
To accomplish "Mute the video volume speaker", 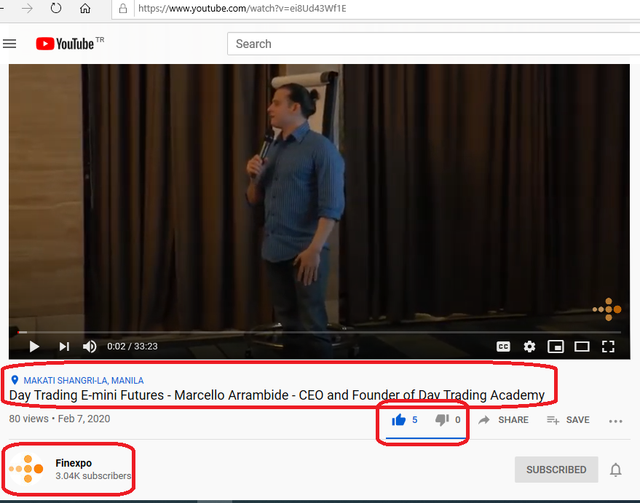I will (90, 347).
